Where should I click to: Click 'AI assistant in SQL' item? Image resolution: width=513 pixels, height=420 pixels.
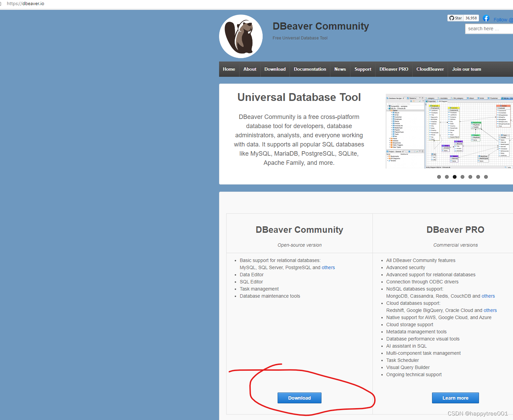(407, 346)
